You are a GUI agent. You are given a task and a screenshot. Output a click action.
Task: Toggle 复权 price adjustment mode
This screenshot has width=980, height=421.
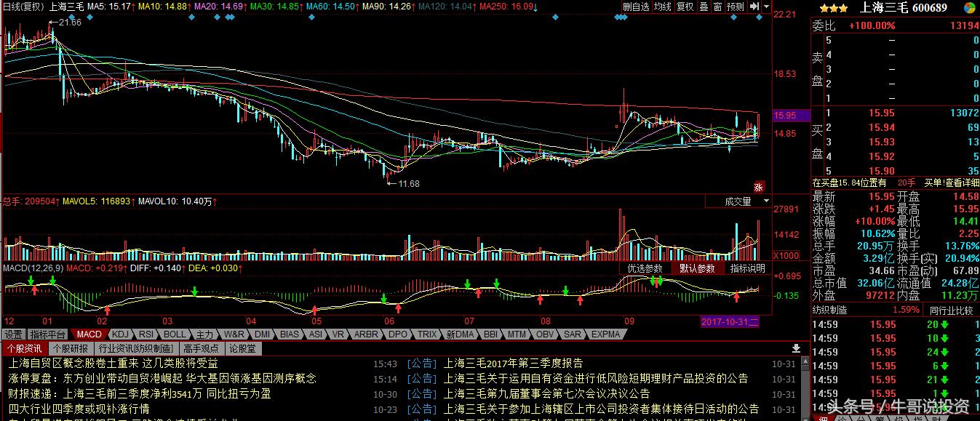tap(685, 6)
